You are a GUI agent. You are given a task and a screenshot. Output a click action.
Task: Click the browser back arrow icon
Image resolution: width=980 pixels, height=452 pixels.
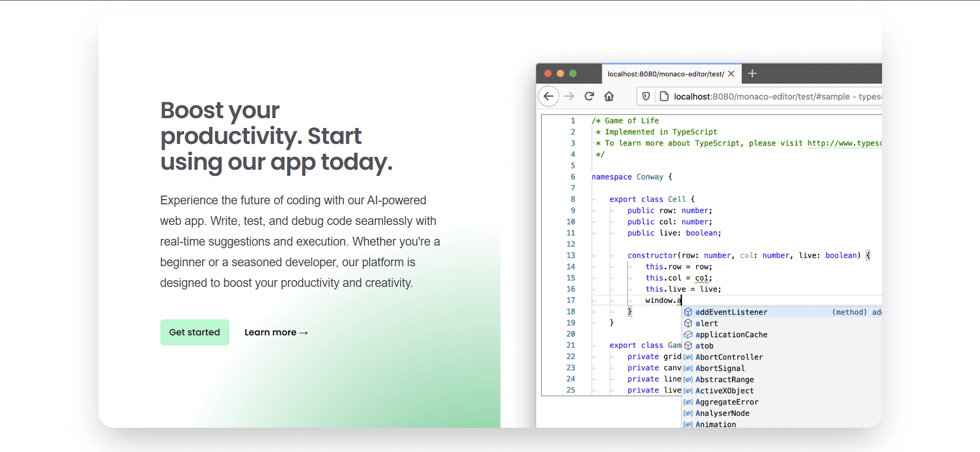pyautogui.click(x=549, y=96)
